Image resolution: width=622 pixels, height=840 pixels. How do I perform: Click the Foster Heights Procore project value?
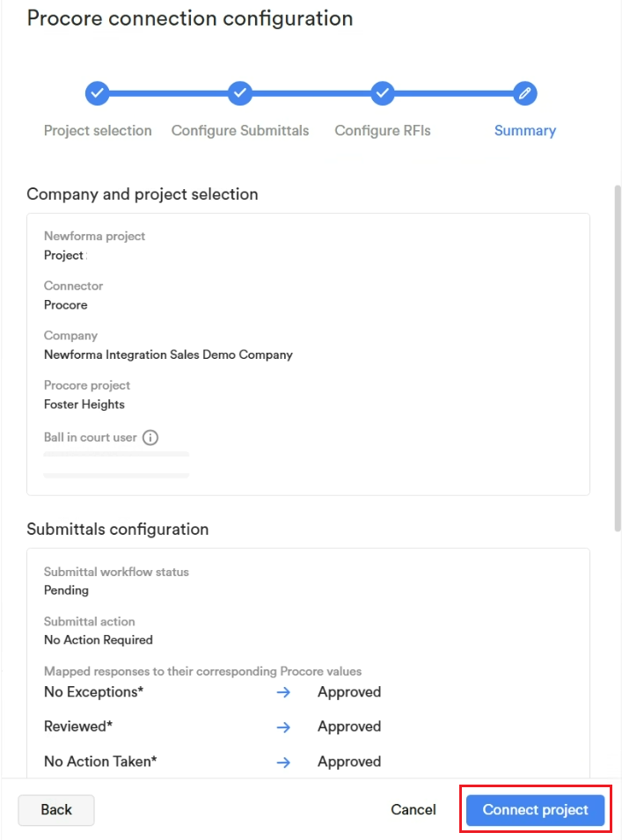pos(84,405)
